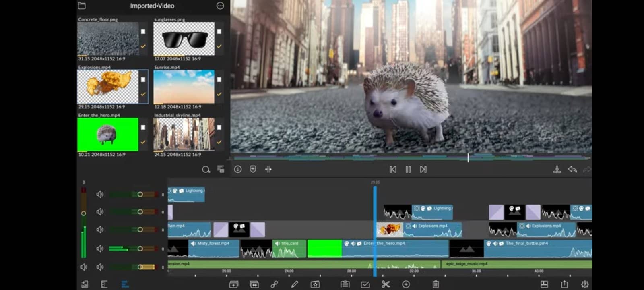Jump to the next clip edit point
The height and width of the screenshot is (290, 644).
423,170
